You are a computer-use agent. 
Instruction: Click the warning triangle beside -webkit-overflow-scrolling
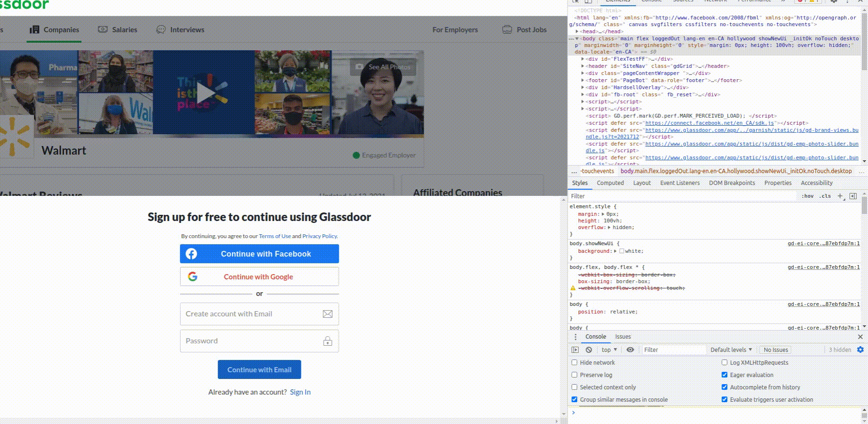click(x=573, y=288)
